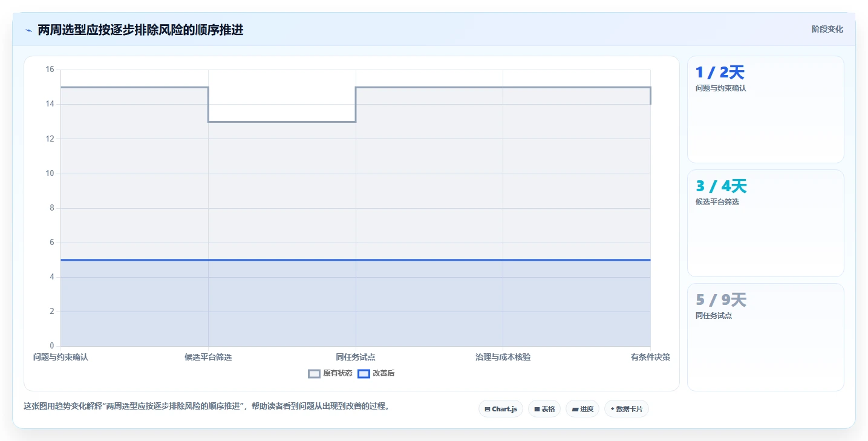Click the 问题与约束确认 axis label
This screenshot has height=441, width=868.
[x=60, y=357]
